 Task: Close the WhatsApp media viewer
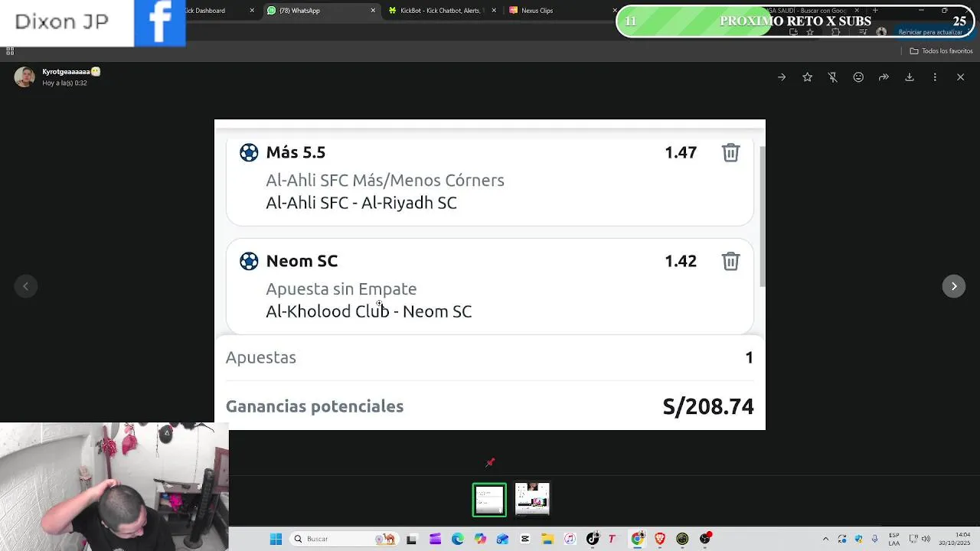pos(960,77)
